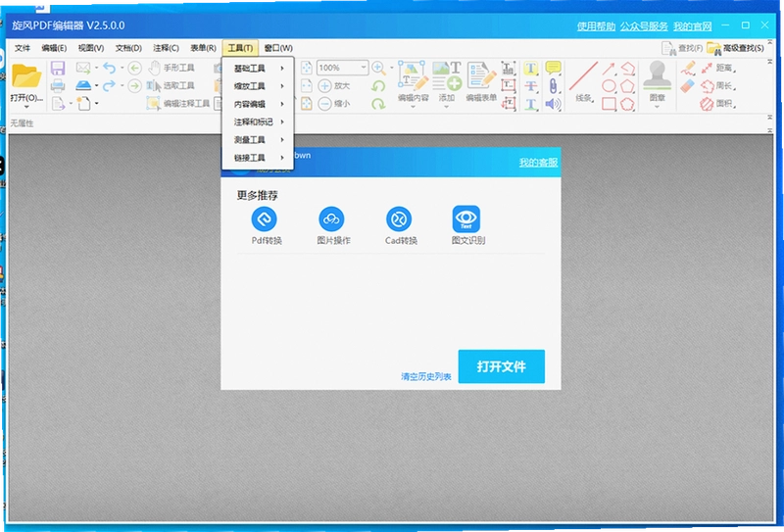Select the Edit Annotation tool (编辑注释工具)
This screenshot has width=784, height=532.
[x=178, y=104]
